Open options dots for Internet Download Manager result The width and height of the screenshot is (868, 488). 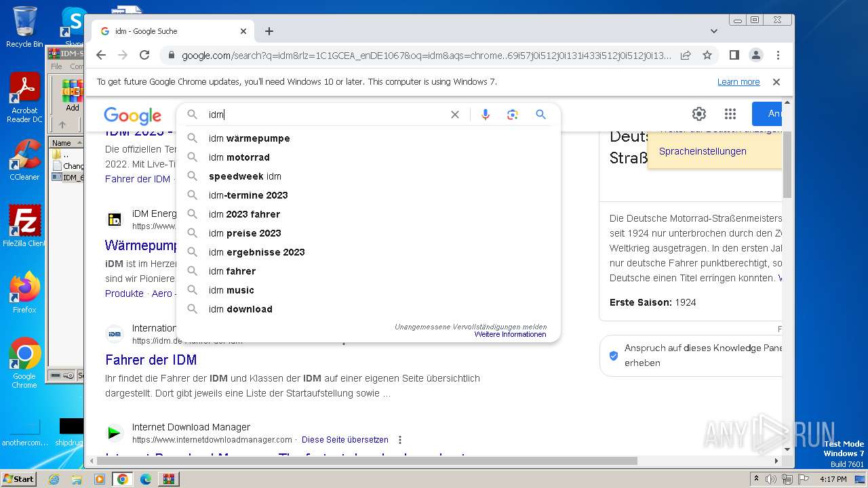coord(400,440)
